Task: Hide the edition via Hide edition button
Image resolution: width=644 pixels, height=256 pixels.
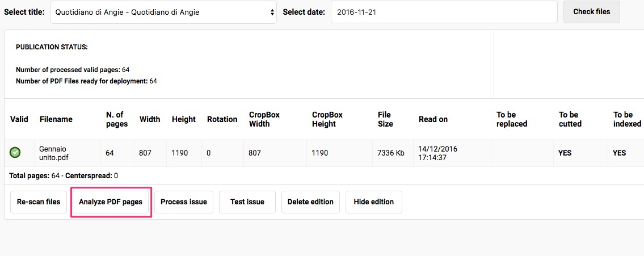Action: 374,202
